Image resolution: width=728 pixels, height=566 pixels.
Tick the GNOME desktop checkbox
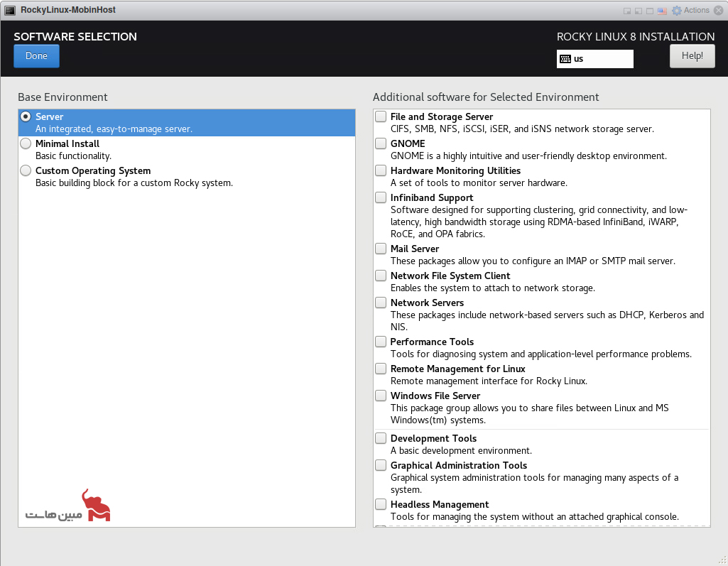pyautogui.click(x=381, y=143)
